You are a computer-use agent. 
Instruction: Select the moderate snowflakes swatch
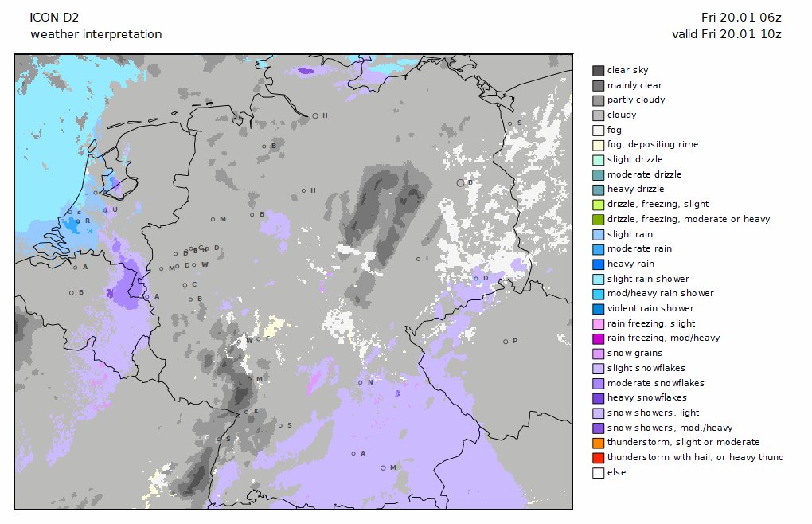tap(598, 384)
